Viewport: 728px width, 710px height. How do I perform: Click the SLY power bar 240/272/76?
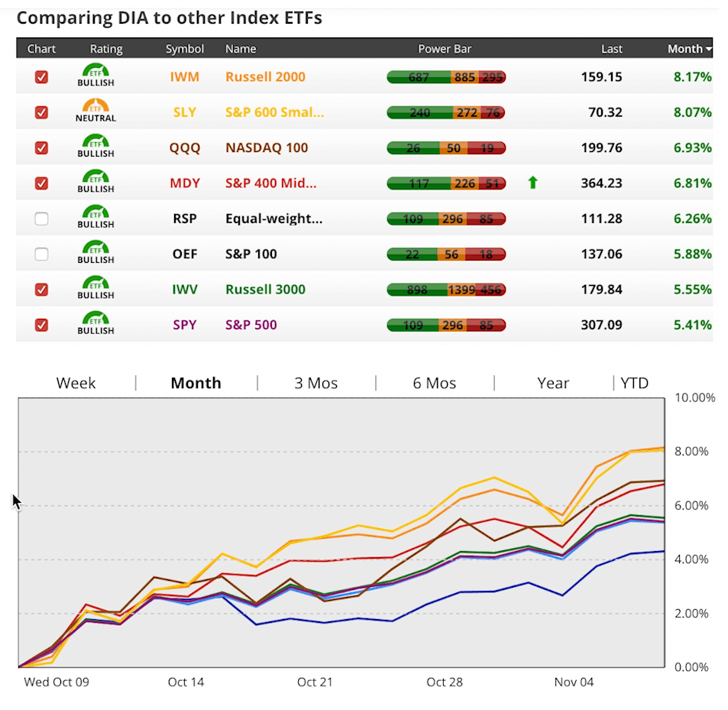click(446, 112)
